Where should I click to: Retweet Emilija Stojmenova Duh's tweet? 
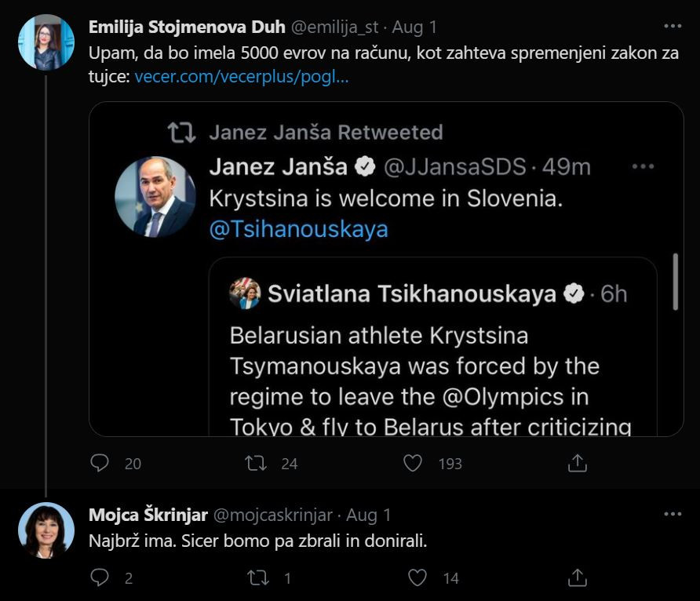[256, 463]
